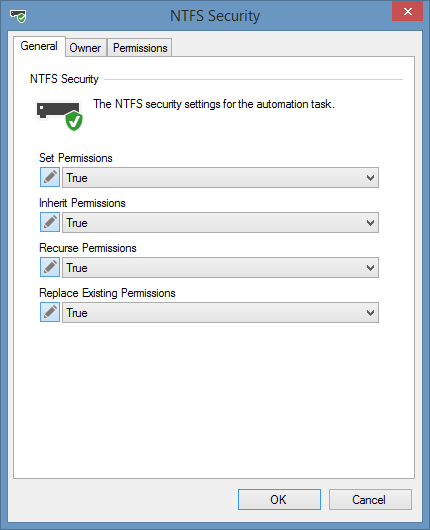Click the pencil icon beside Replace Existing Permissions
This screenshot has width=430, height=530.
click(50, 312)
